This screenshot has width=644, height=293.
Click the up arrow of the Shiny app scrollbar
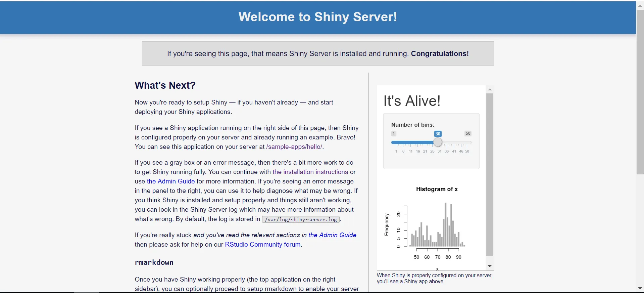click(x=490, y=89)
